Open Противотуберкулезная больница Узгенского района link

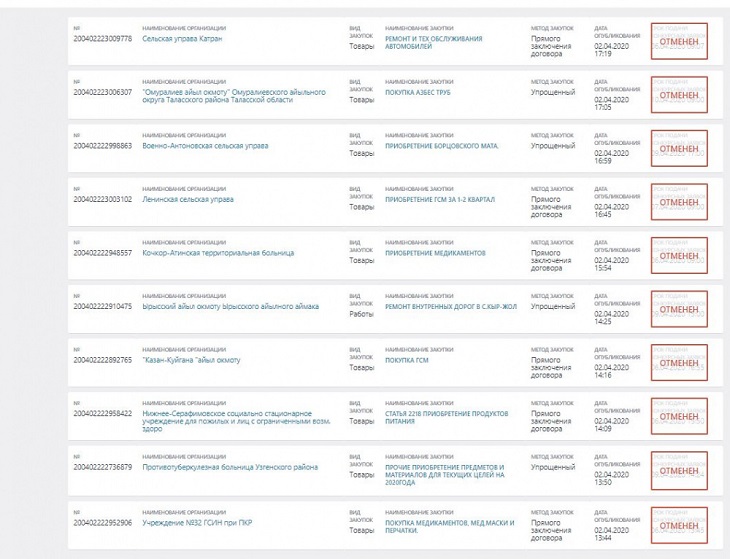click(x=230, y=467)
